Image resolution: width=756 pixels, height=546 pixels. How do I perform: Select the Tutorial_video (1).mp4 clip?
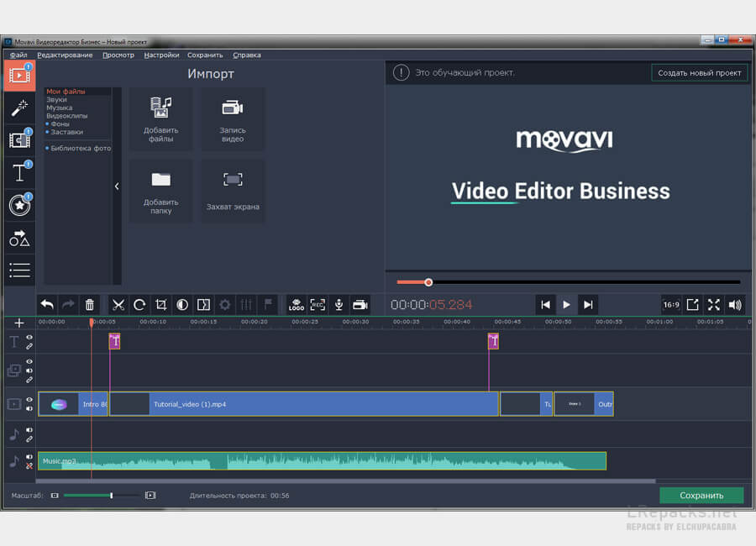pyautogui.click(x=304, y=404)
